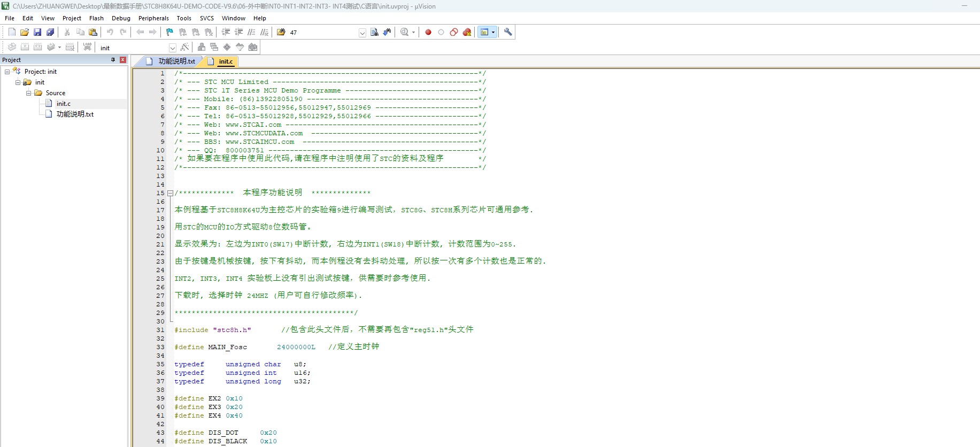Screen dimensions: 980x447
Task: Expand the find text dropdown showing 47
Action: (x=362, y=33)
